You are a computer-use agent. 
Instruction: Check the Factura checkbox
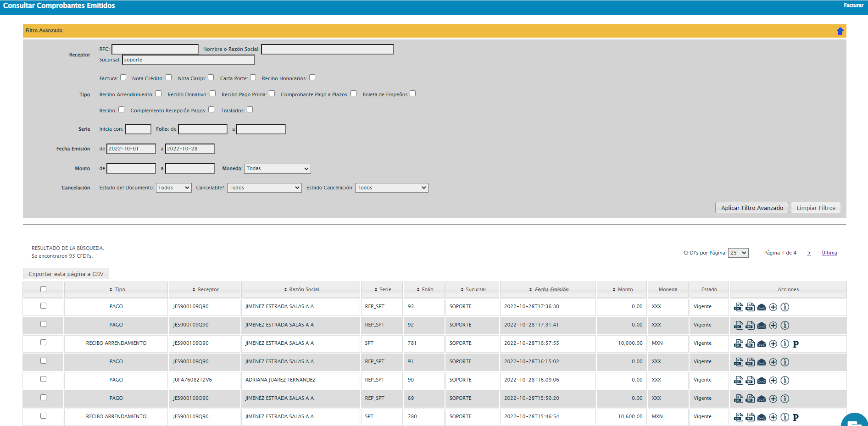(123, 77)
